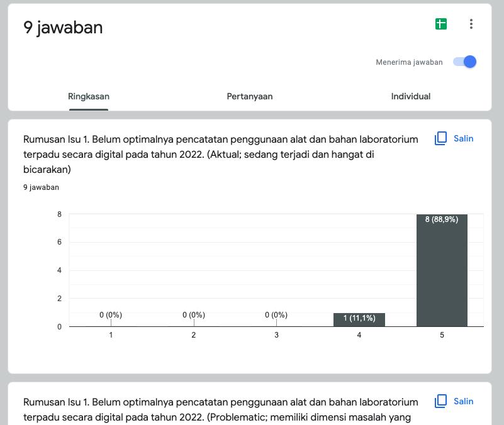Click the 0 (0%) label above rating 1
The height and width of the screenshot is (425, 504).
(x=111, y=314)
